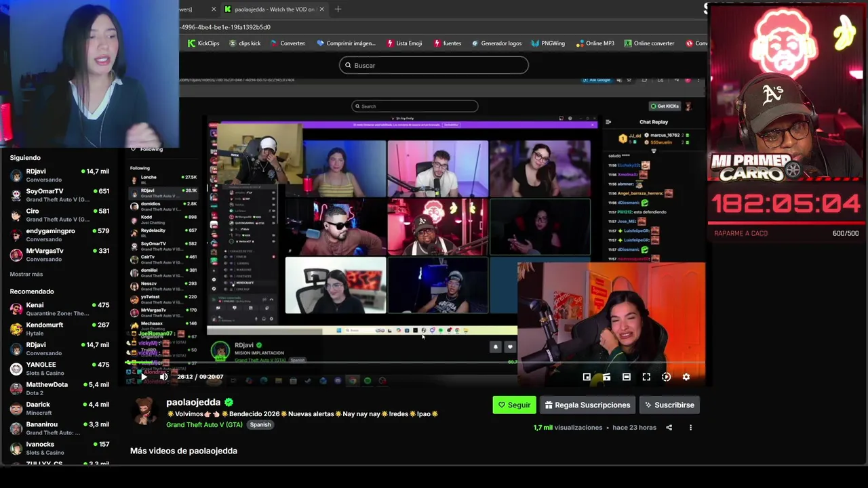Click Regala Suscripciones button
The width and height of the screenshot is (868, 488).
click(587, 405)
